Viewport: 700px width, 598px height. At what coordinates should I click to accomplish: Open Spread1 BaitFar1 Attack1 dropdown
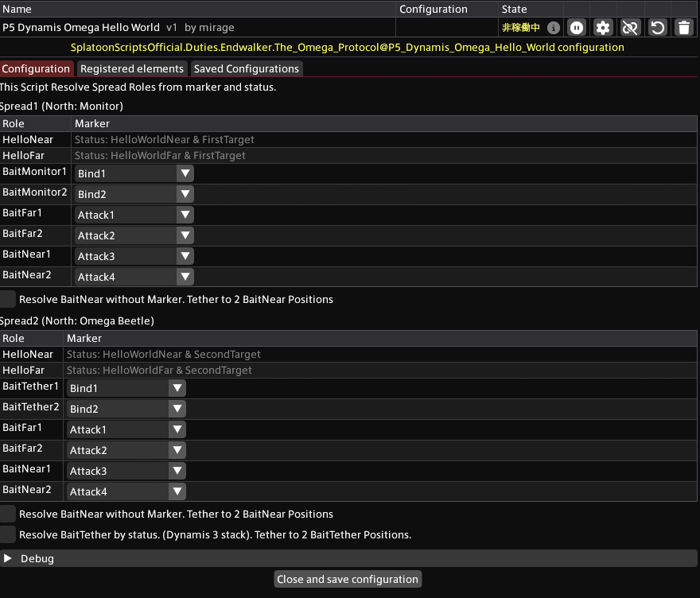tap(134, 215)
